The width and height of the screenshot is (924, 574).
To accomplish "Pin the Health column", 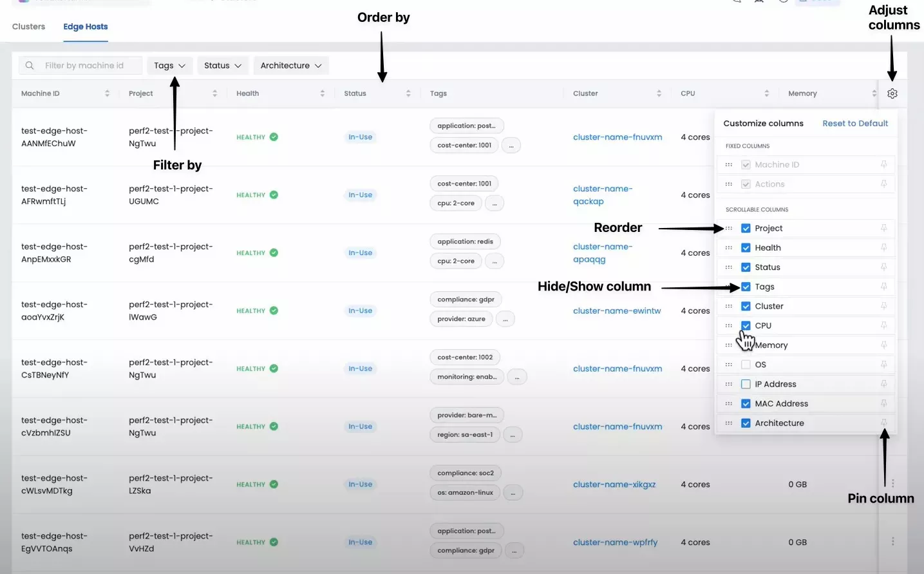I will [883, 247].
